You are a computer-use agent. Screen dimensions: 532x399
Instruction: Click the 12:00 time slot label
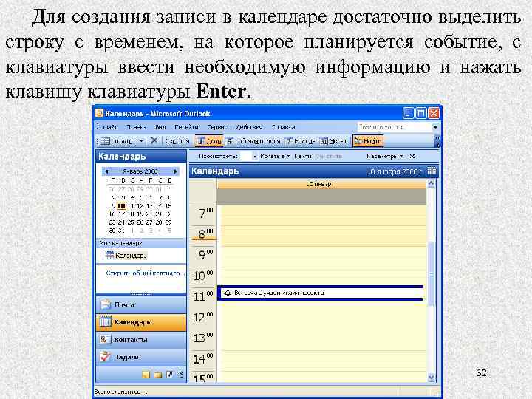203,318
